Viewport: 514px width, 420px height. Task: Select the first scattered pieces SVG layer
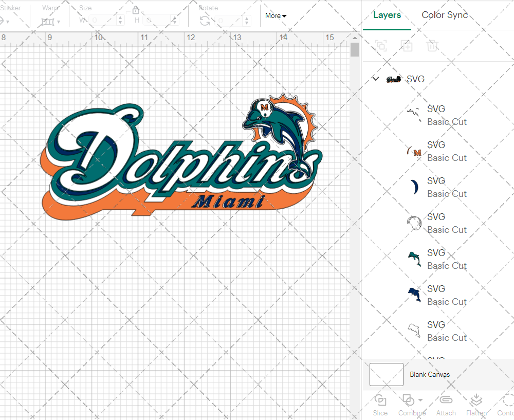coord(438,115)
